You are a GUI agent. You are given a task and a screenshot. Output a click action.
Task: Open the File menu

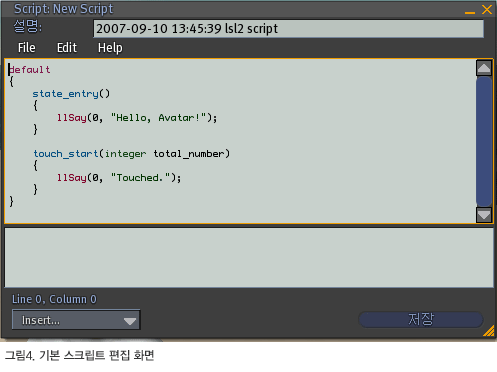[x=27, y=48]
